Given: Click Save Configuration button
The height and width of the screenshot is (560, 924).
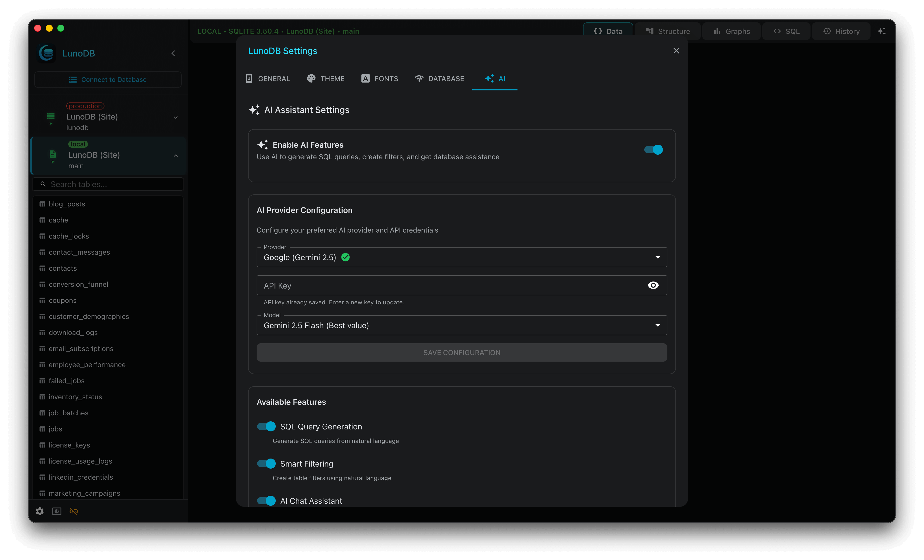Looking at the screenshot, I should (x=462, y=353).
